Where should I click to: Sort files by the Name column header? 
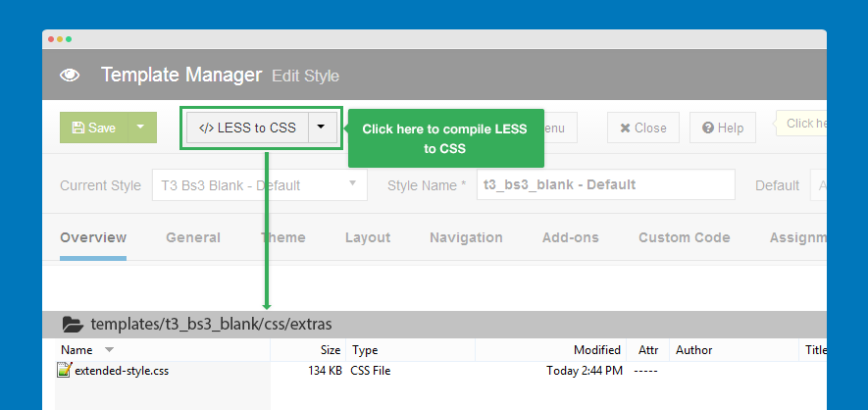[77, 350]
